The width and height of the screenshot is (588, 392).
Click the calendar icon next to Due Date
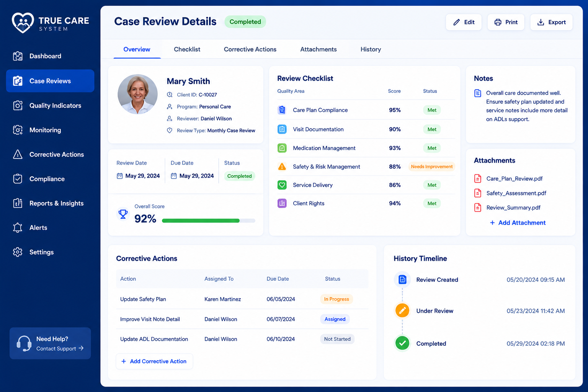(174, 176)
